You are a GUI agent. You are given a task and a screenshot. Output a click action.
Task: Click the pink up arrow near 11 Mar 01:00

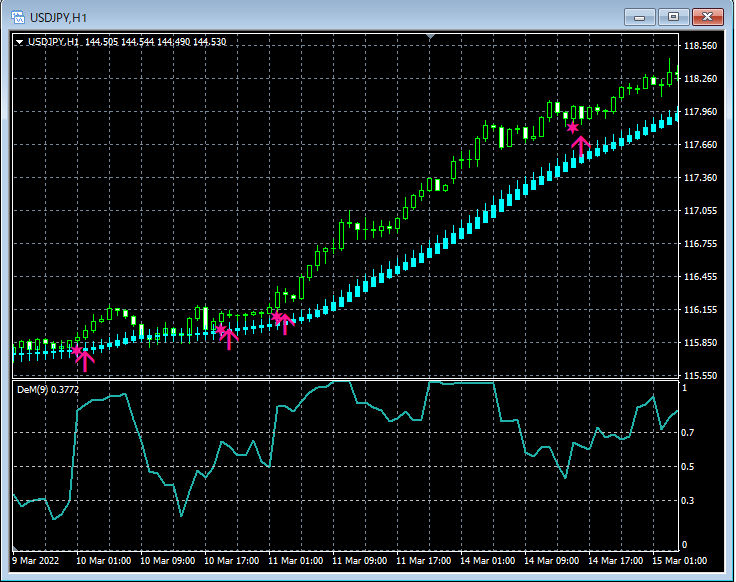285,323
